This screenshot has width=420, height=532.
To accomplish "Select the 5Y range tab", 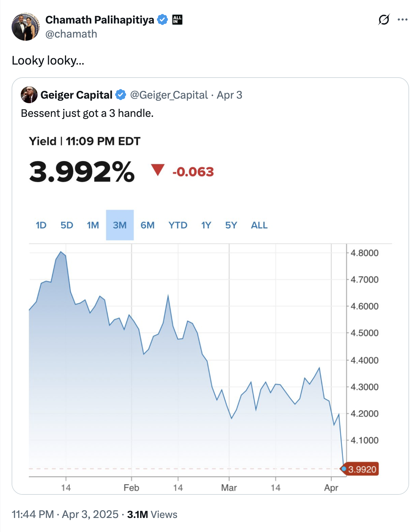I will 231,225.
